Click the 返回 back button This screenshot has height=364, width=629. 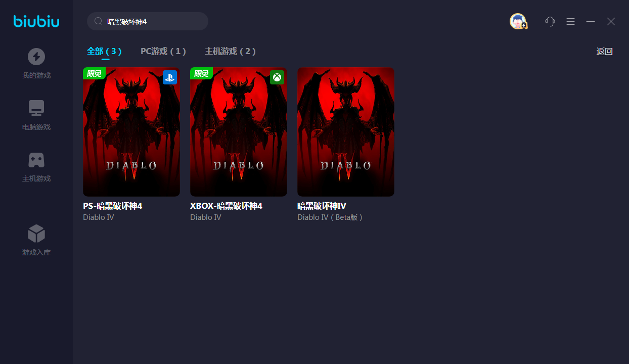604,52
